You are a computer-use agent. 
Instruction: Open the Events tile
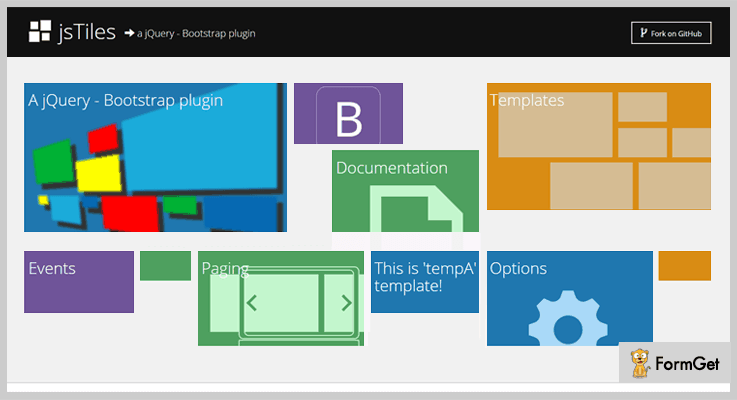coord(79,282)
